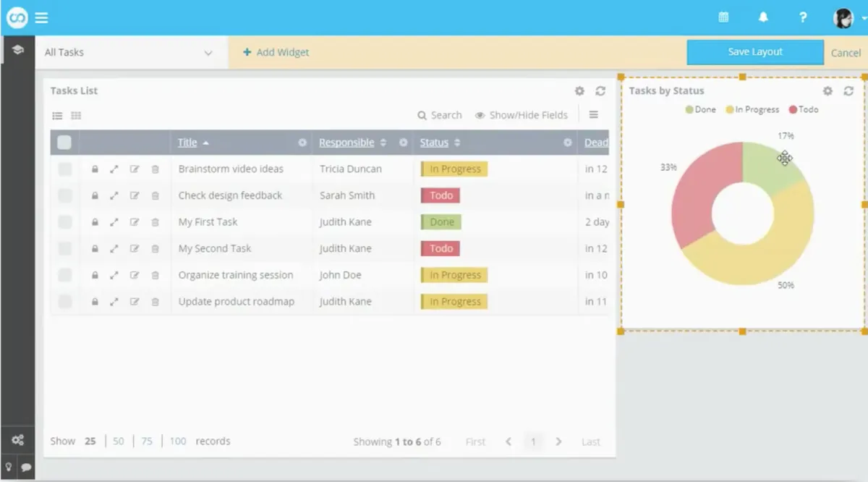
Task: Show 100 records per page
Action: click(178, 441)
